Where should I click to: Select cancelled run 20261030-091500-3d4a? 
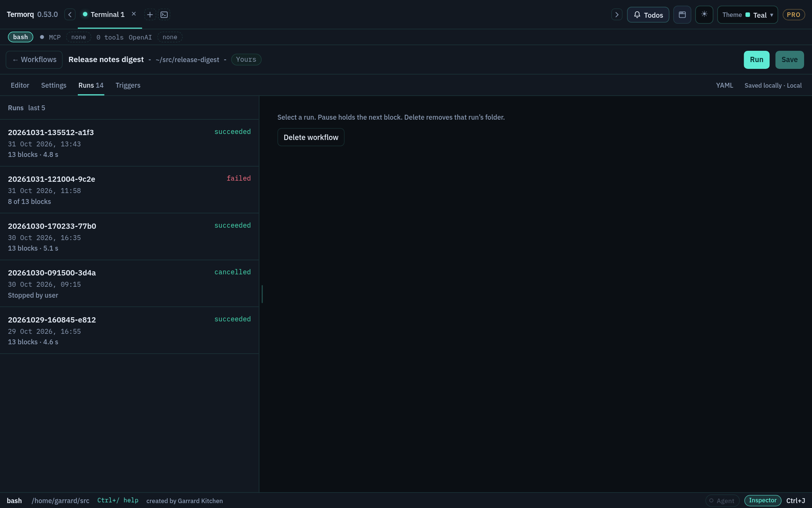(129, 284)
